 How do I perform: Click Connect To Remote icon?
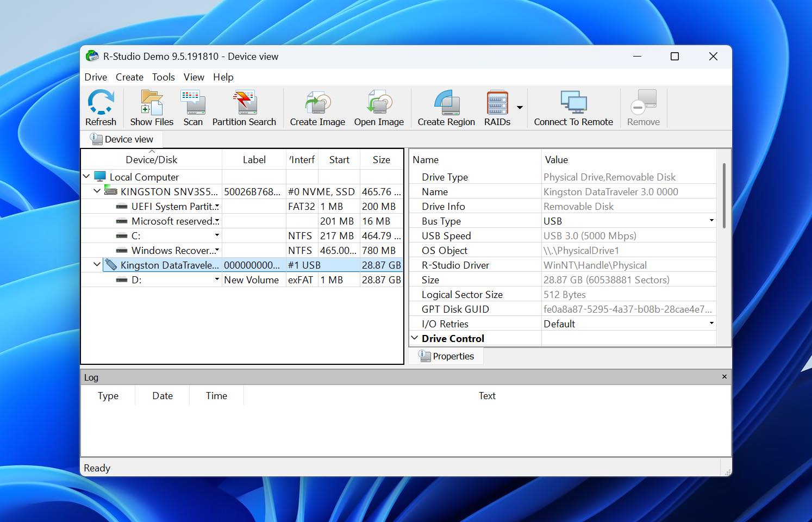[573, 103]
